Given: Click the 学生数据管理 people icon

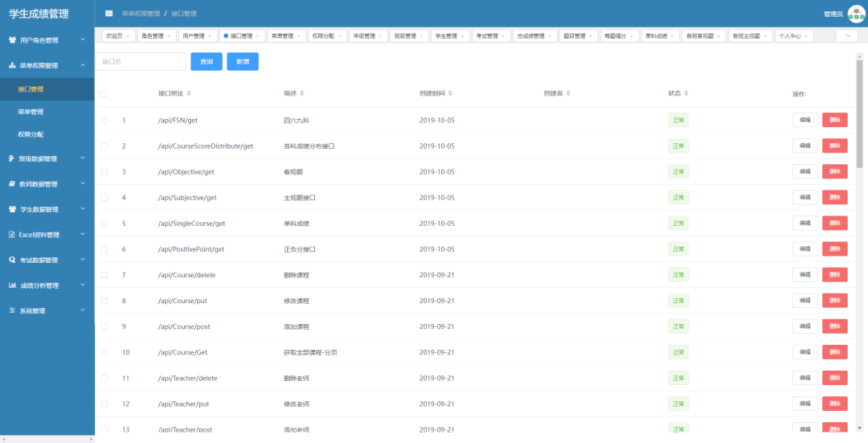Looking at the screenshot, I should tap(13, 209).
